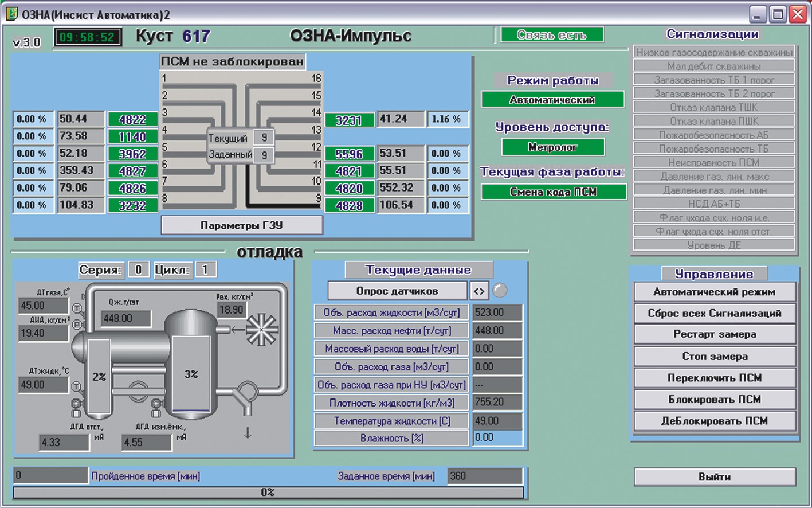This screenshot has width=812, height=508.
Task: Click well code 4828 in green
Action: click(x=349, y=205)
